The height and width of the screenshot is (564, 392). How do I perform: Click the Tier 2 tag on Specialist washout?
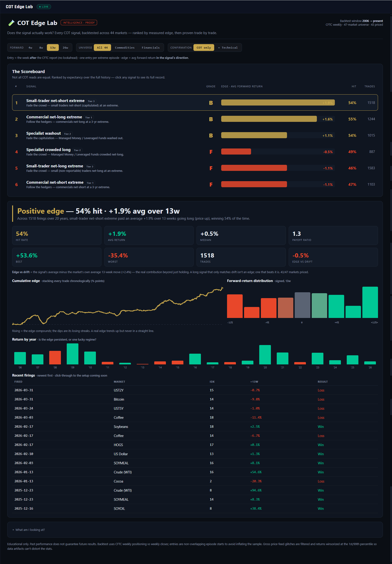[67, 134]
